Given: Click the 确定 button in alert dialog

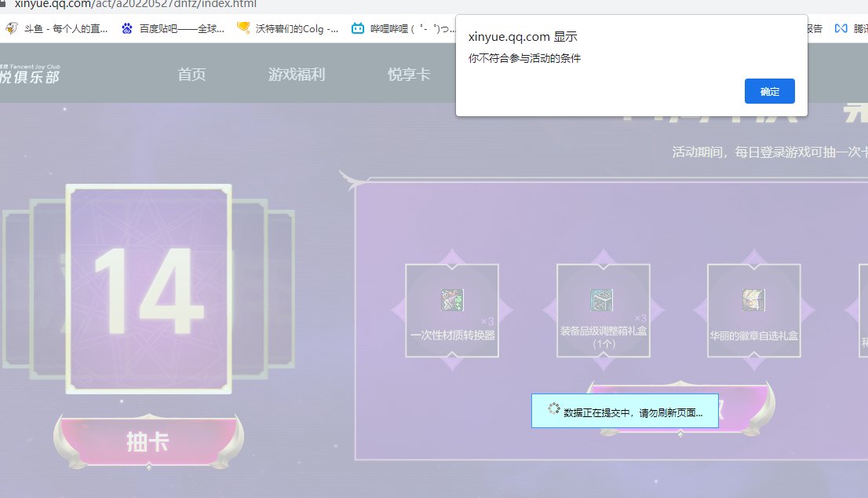Looking at the screenshot, I should [769, 91].
